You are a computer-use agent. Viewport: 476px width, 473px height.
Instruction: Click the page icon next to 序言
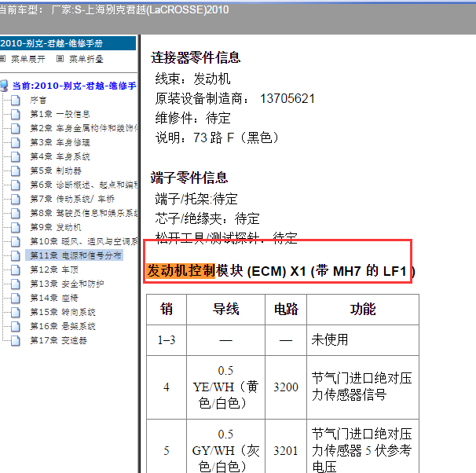pos(16,100)
